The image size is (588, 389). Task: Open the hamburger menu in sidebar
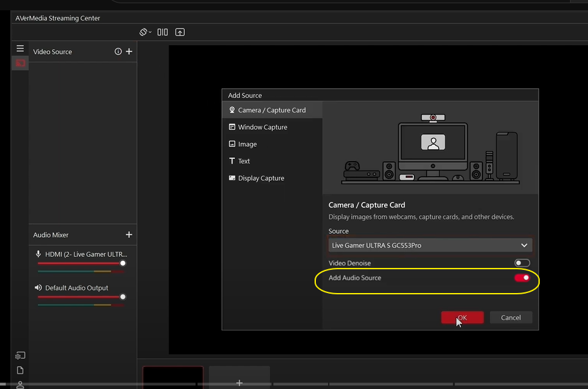point(20,48)
